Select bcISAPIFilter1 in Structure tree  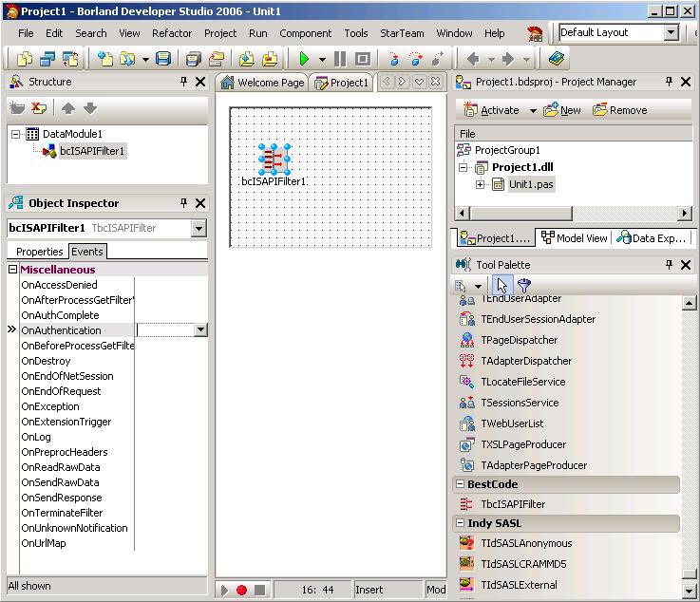coord(92,151)
